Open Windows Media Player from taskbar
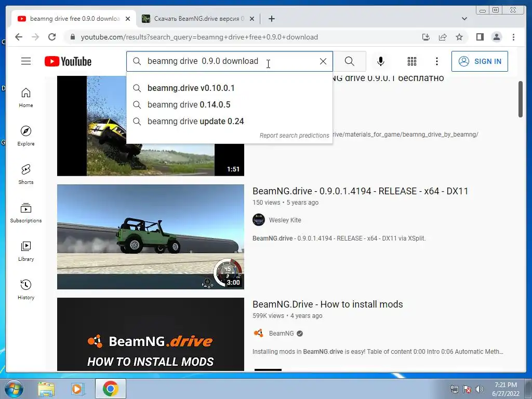Image resolution: width=532 pixels, height=399 pixels. [77, 389]
